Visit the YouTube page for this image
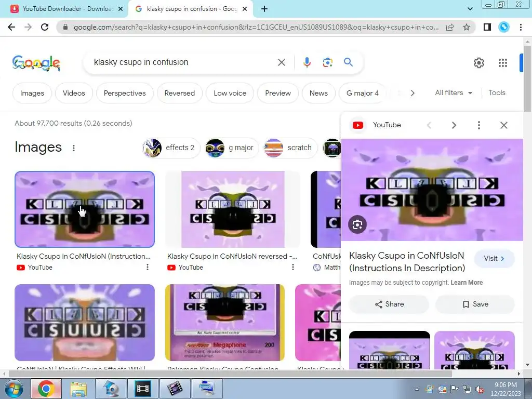 pos(494,259)
